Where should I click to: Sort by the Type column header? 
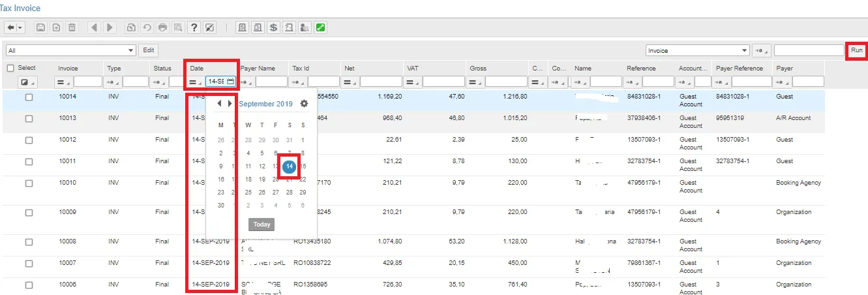tap(114, 68)
